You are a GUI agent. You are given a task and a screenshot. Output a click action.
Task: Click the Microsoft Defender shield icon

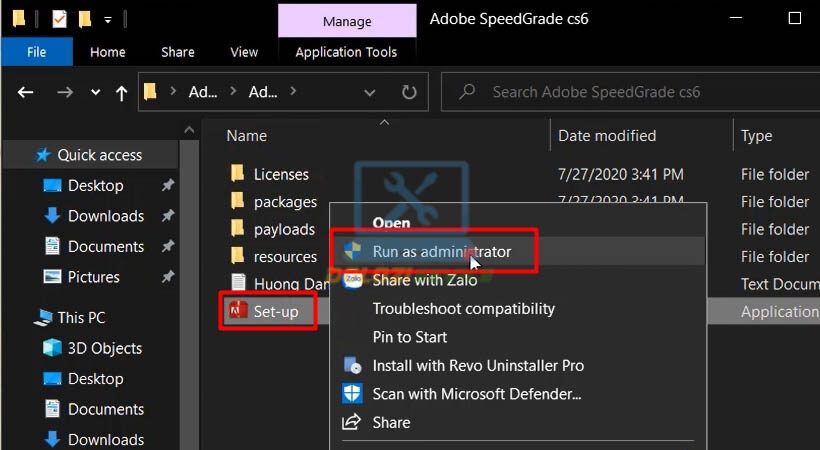(352, 394)
